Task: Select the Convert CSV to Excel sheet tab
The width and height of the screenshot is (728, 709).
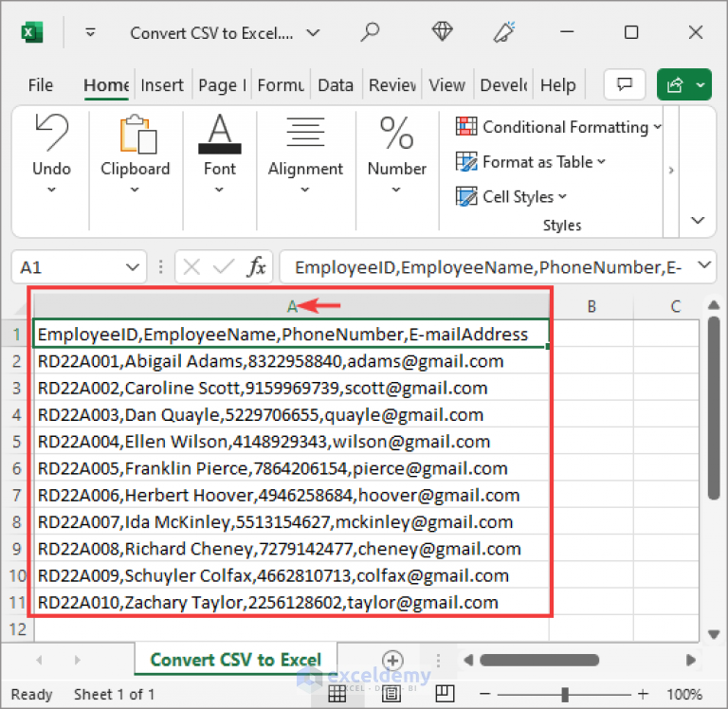Action: (236, 660)
